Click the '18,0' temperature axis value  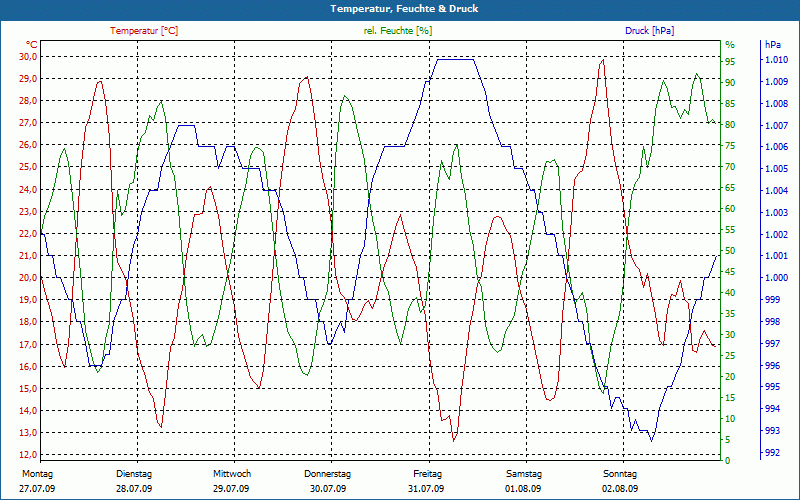click(x=28, y=322)
